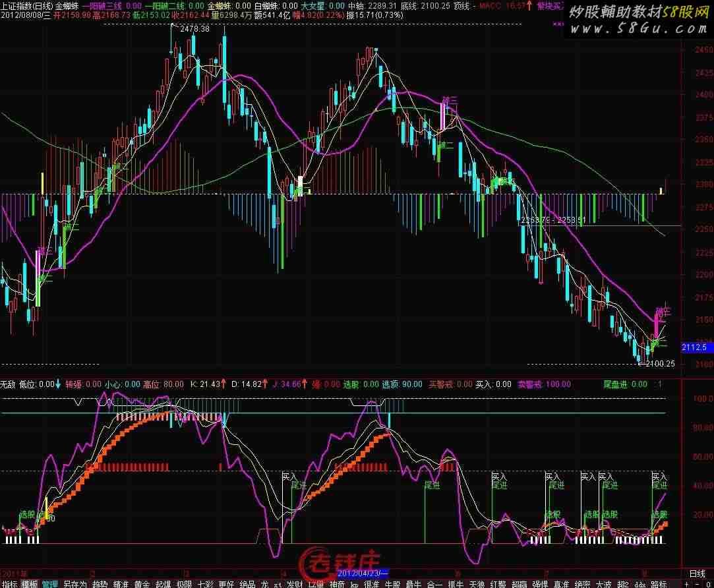This screenshot has height=588, width=714.
Task: Click the 高位: 80.00 parameter
Action: point(164,384)
